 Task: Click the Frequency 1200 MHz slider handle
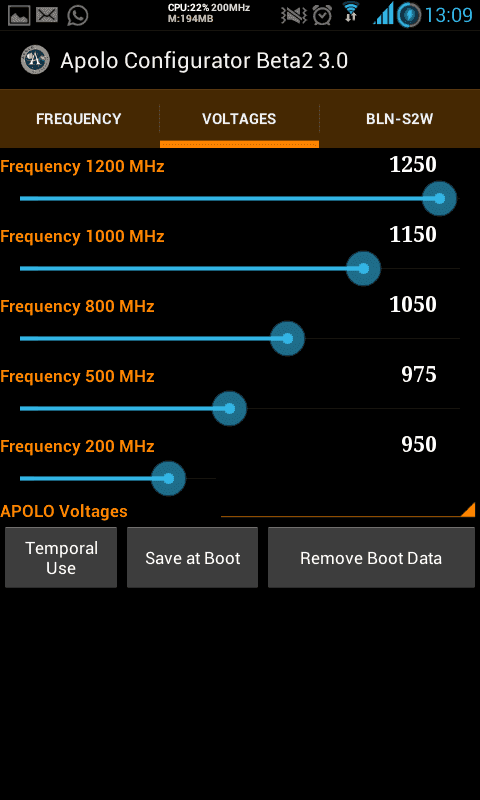tap(439, 198)
